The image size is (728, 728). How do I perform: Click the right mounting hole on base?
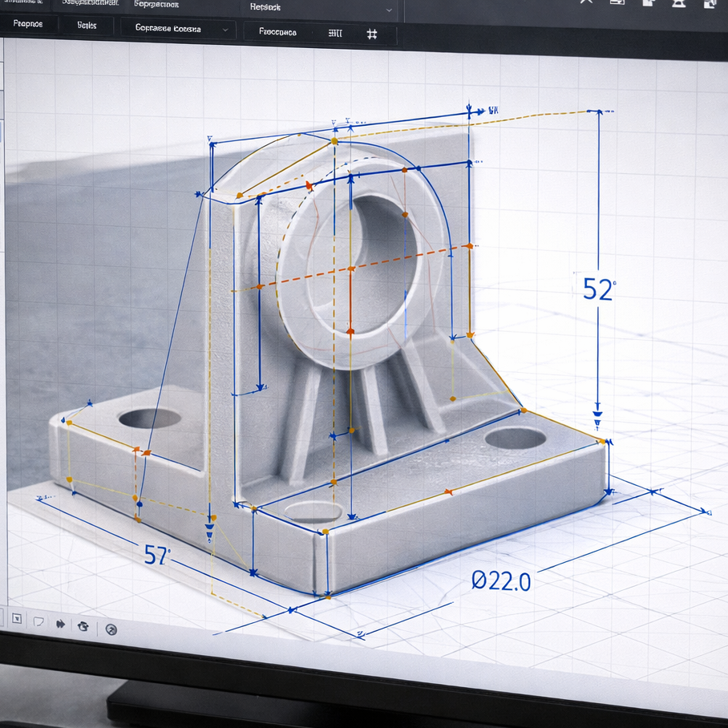(516, 438)
